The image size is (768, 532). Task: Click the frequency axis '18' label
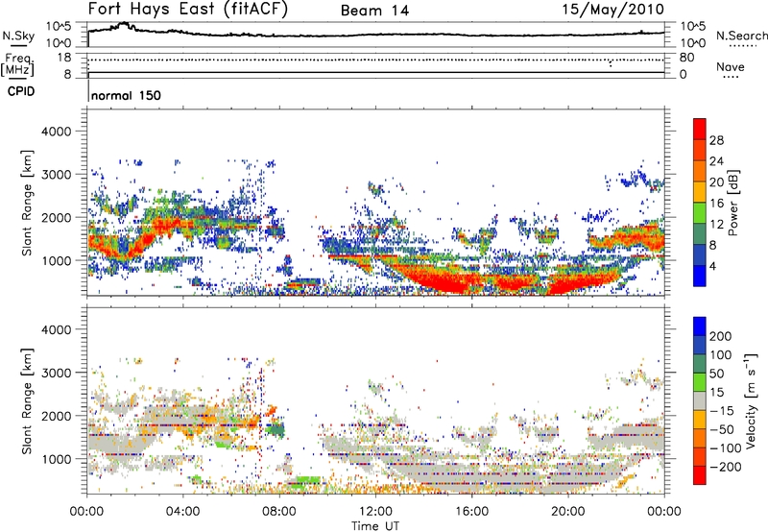64,58
